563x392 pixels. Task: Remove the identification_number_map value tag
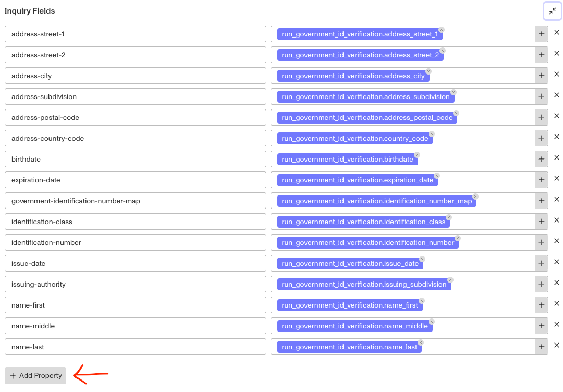[x=475, y=197]
